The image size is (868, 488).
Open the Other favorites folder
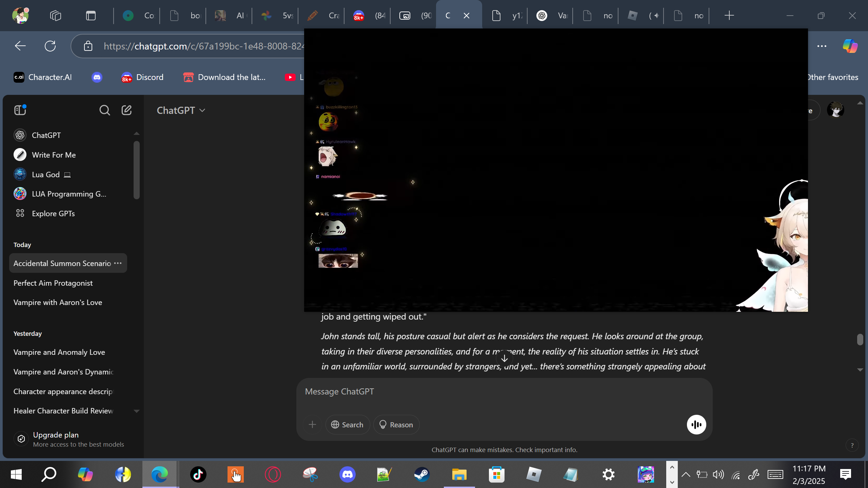(x=833, y=77)
